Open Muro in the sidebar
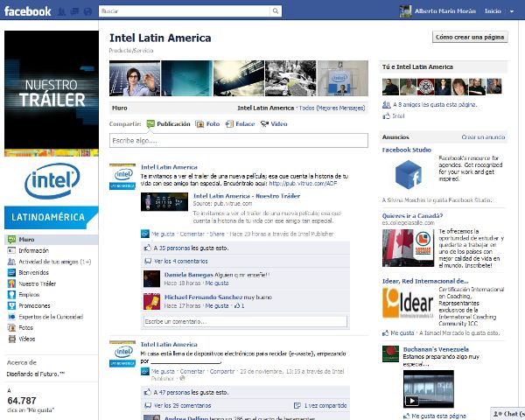 (x=52, y=240)
